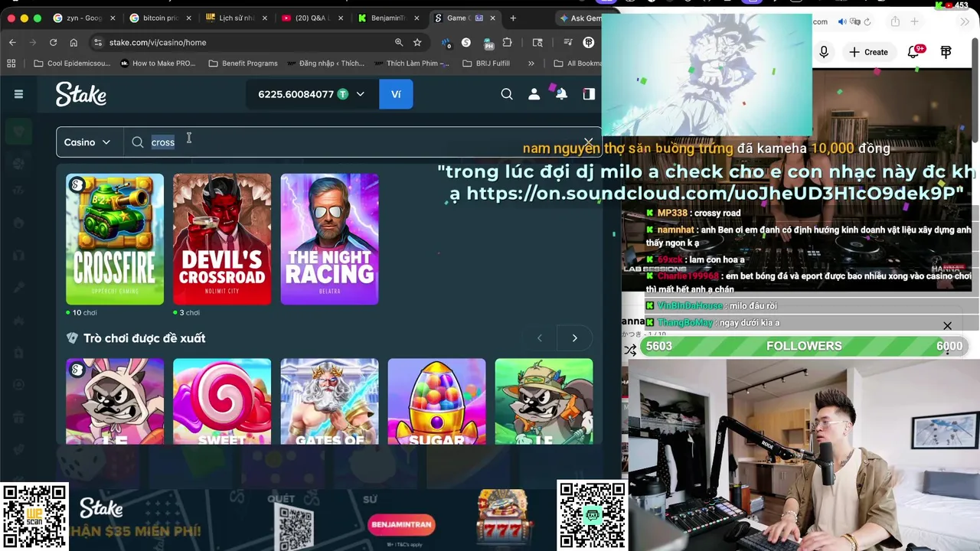Open Benefit Programs bookmark folder

243,64
